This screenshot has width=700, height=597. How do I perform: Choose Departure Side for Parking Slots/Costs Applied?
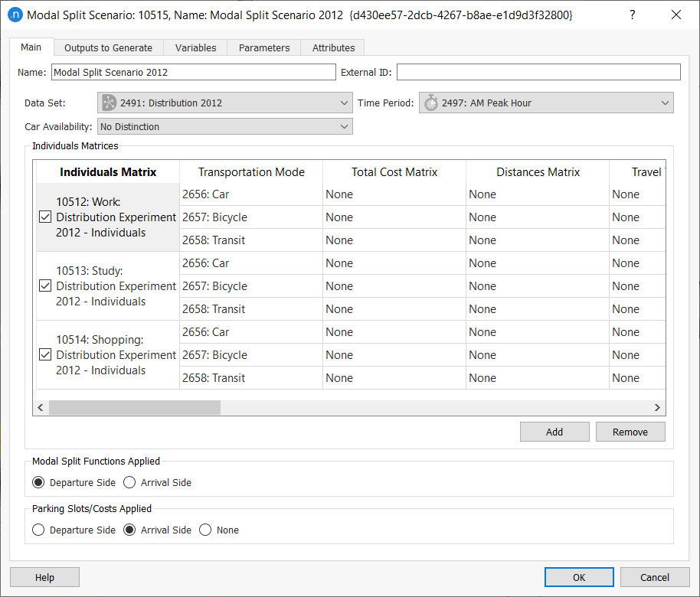(x=38, y=530)
